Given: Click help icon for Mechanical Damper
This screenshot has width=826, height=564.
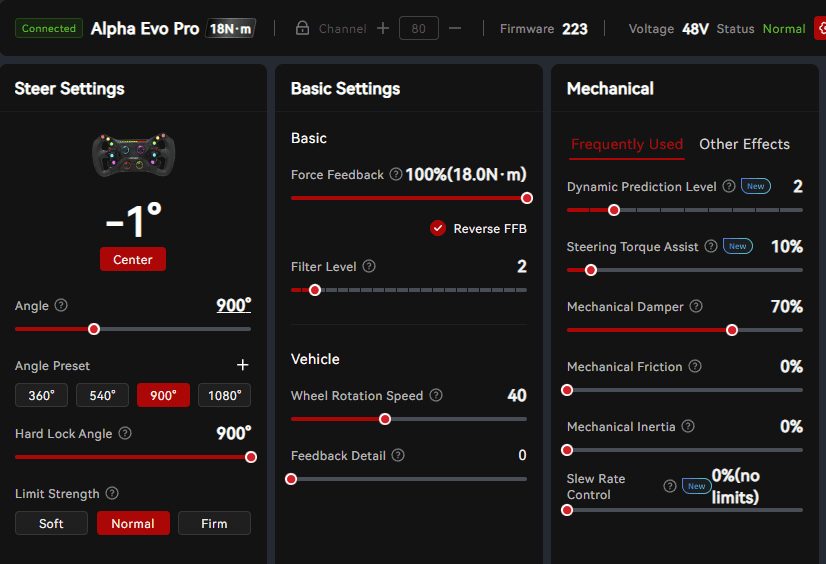Looking at the screenshot, I should point(696,306).
